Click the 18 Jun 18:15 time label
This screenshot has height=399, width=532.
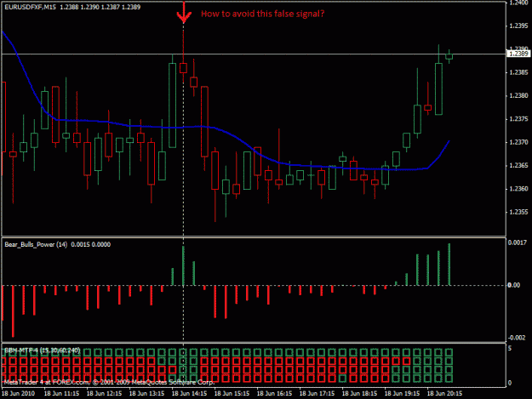(359, 394)
